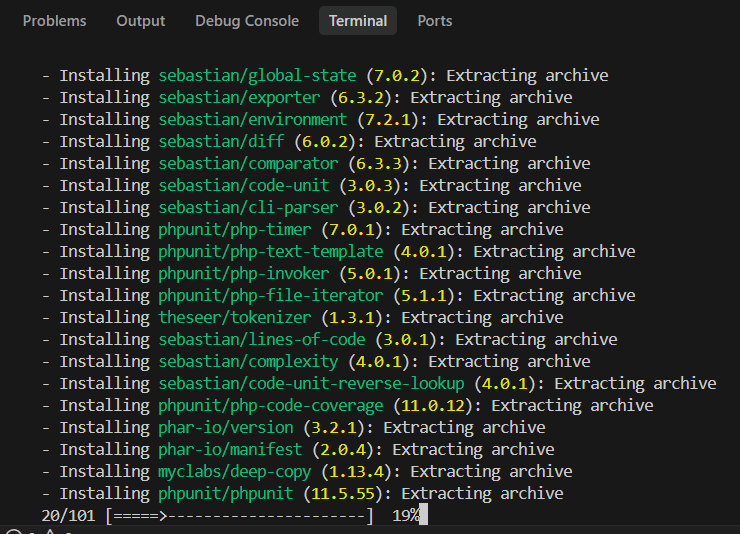Click phpunit/phpunit package name

click(226, 494)
